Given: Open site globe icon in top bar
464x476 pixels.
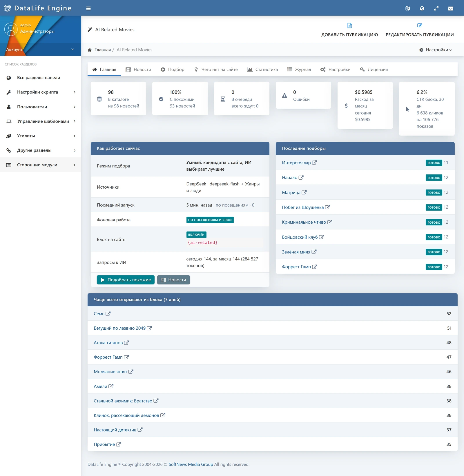Looking at the screenshot, I should pos(422,8).
